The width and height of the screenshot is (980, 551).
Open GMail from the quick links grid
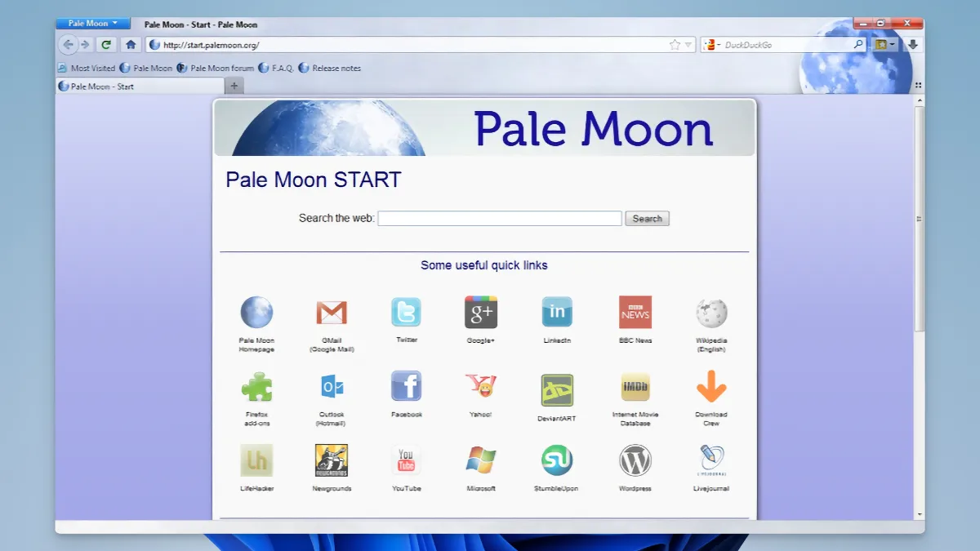coord(331,312)
